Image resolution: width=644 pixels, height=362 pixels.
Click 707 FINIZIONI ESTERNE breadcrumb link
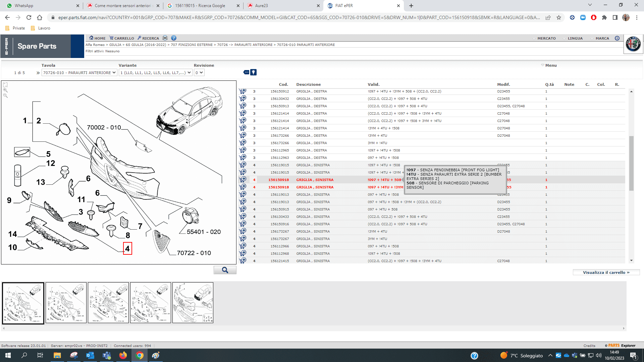(x=192, y=45)
